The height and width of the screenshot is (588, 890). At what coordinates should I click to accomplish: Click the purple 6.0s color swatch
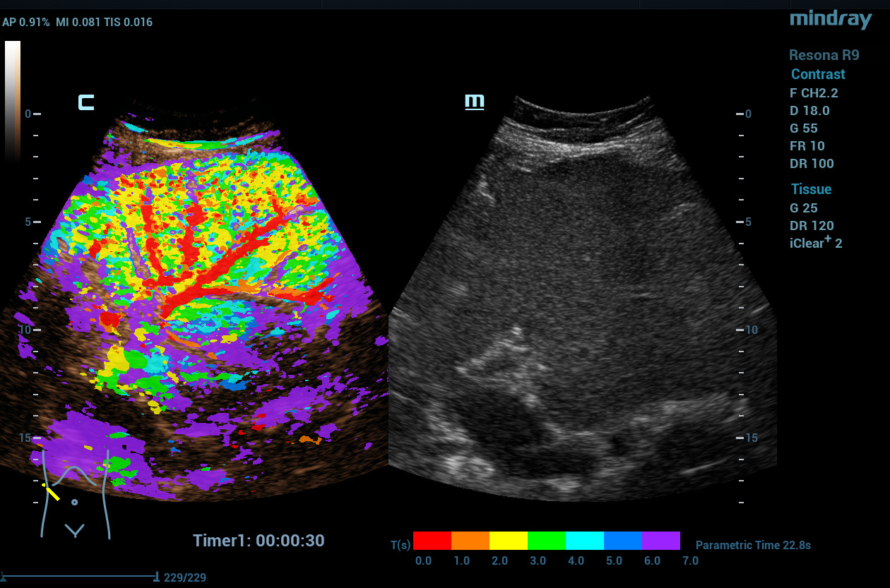click(x=661, y=541)
